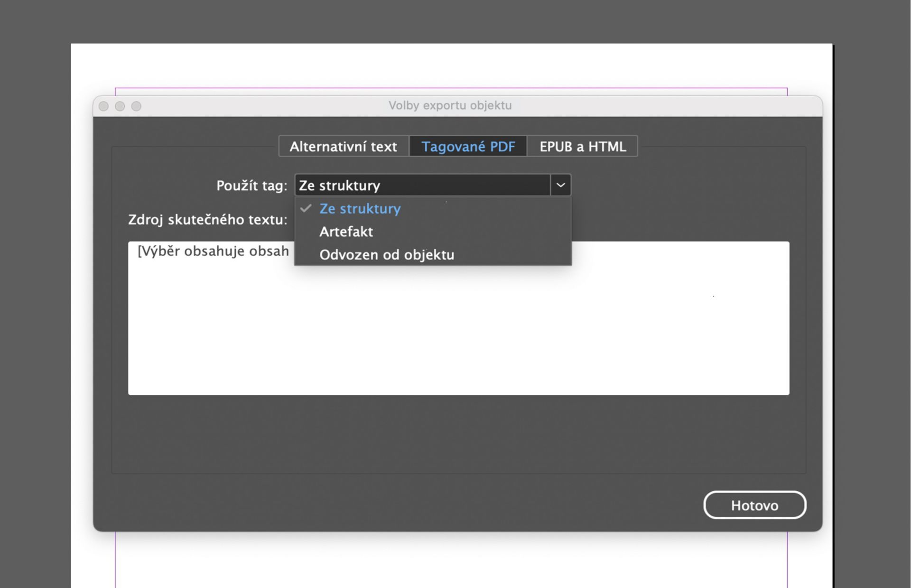Collapse the dropdown using the chevron arrow
This screenshot has height=588, width=911.
click(x=560, y=185)
